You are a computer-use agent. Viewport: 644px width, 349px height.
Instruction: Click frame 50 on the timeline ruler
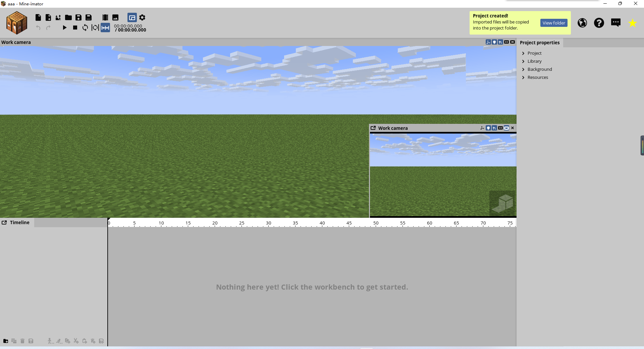(x=376, y=223)
